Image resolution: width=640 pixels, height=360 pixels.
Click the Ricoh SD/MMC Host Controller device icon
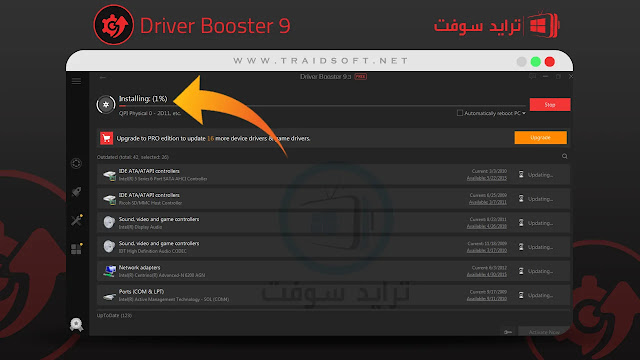tap(109, 199)
